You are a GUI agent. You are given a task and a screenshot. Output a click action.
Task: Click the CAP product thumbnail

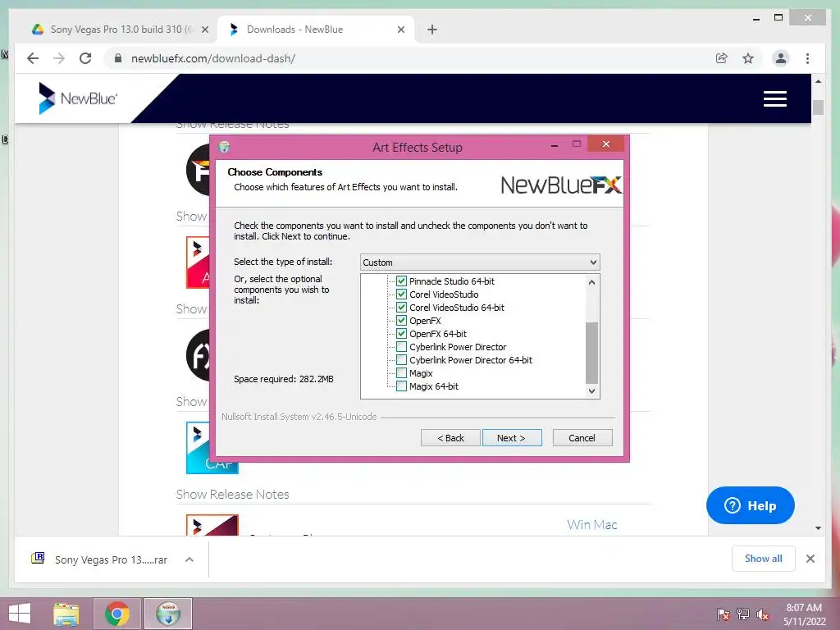point(212,448)
